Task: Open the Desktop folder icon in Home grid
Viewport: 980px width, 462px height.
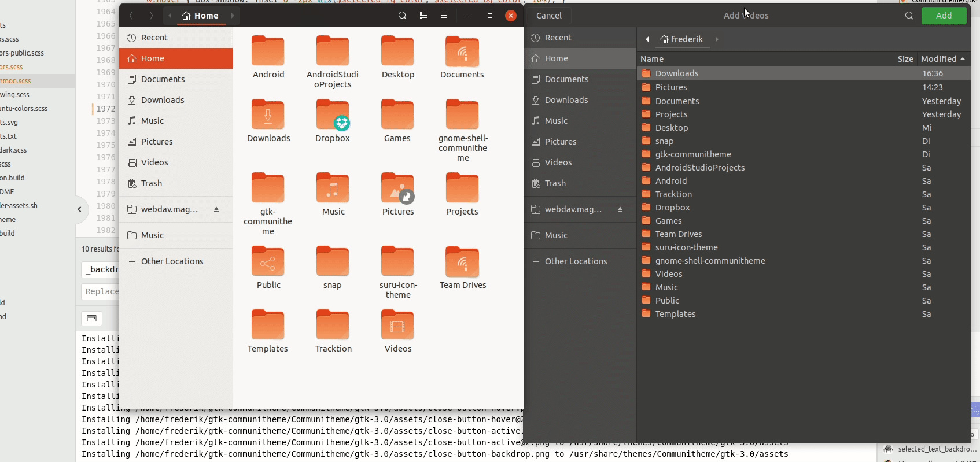Action: coord(397,51)
